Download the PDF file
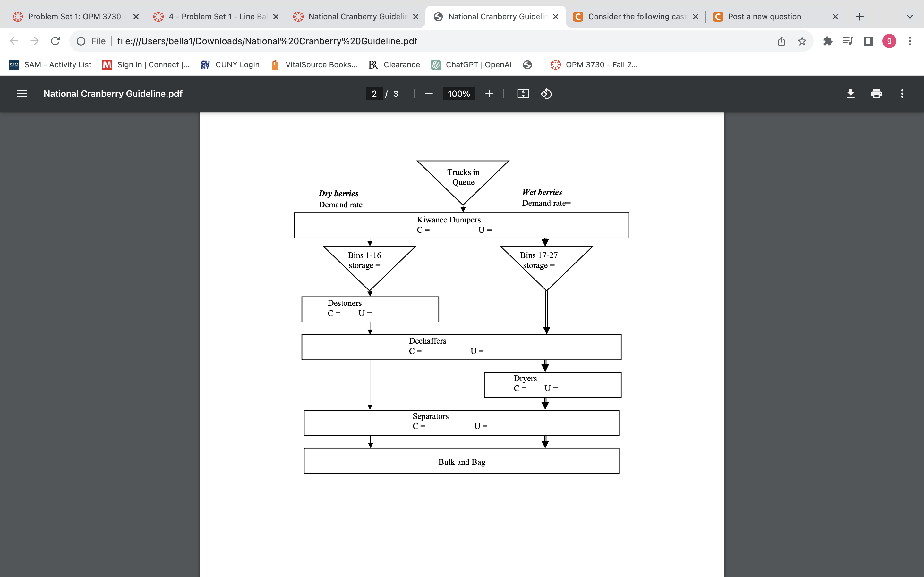This screenshot has height=577, width=924. pos(851,94)
